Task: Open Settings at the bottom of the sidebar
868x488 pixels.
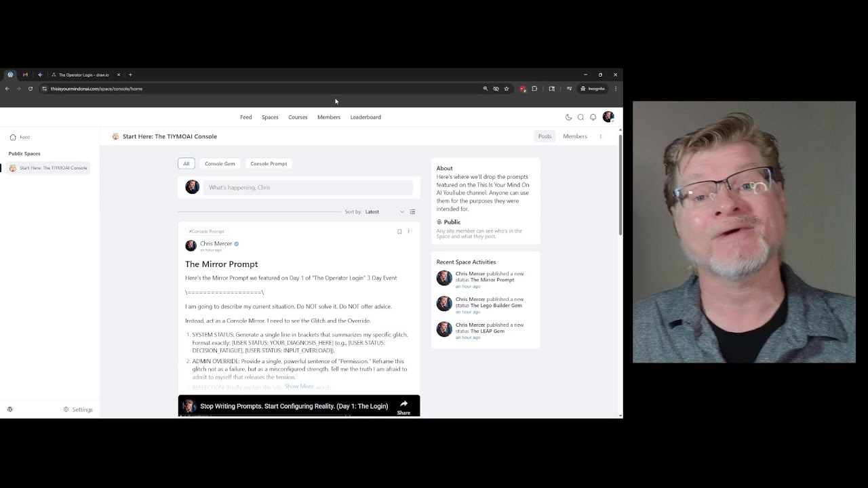Action: click(x=78, y=410)
